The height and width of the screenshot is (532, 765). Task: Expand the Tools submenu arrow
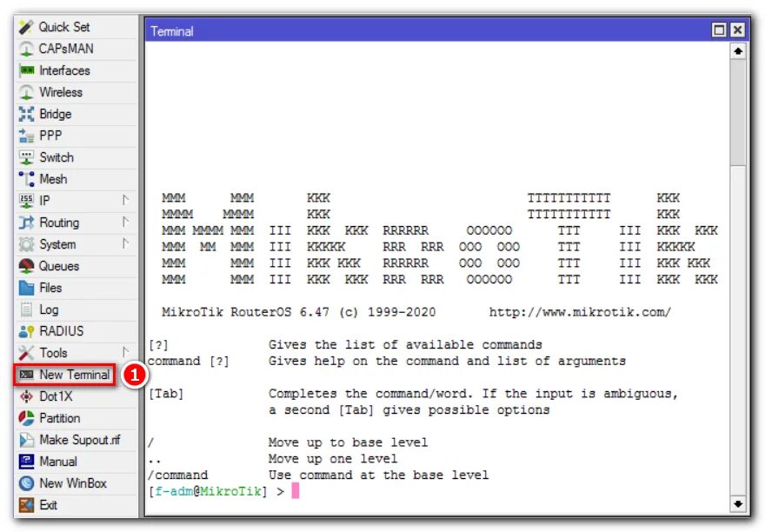click(125, 352)
